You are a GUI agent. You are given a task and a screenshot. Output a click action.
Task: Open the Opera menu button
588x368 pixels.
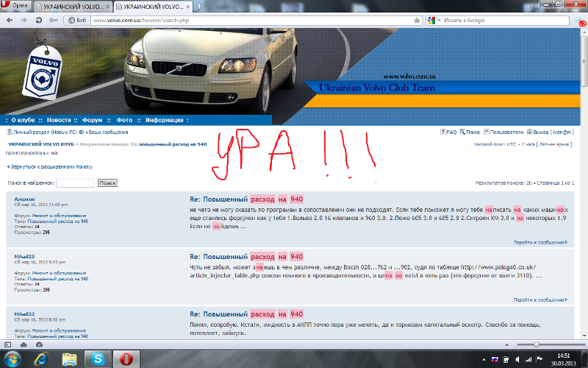pyautogui.click(x=17, y=6)
